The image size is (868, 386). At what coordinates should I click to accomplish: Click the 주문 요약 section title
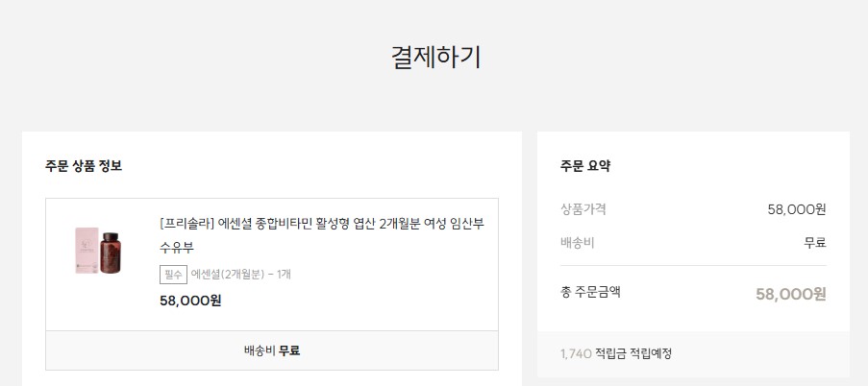point(585,166)
